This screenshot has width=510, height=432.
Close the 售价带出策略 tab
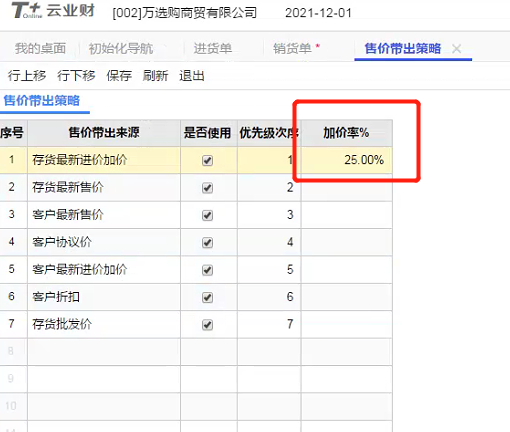tap(457, 49)
